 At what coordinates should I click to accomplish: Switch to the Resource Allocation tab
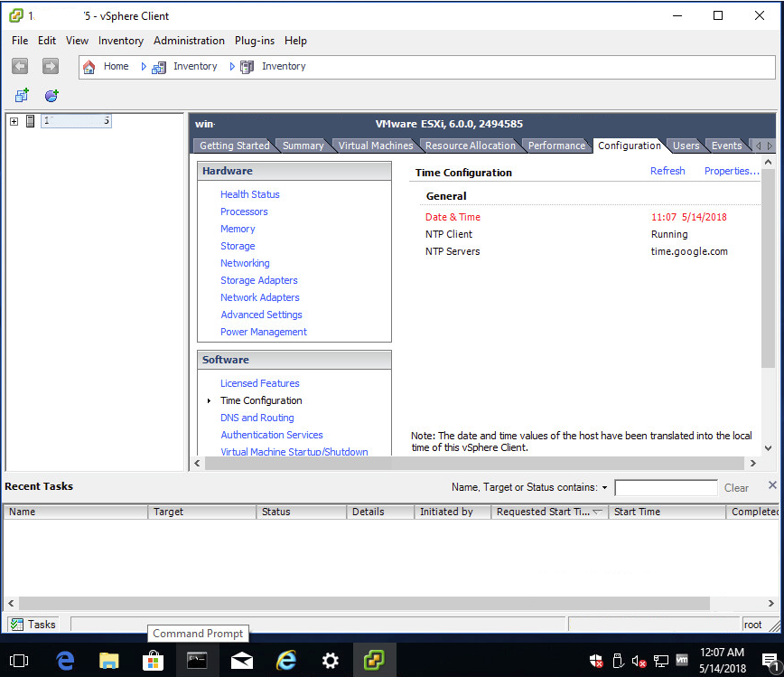(x=470, y=146)
